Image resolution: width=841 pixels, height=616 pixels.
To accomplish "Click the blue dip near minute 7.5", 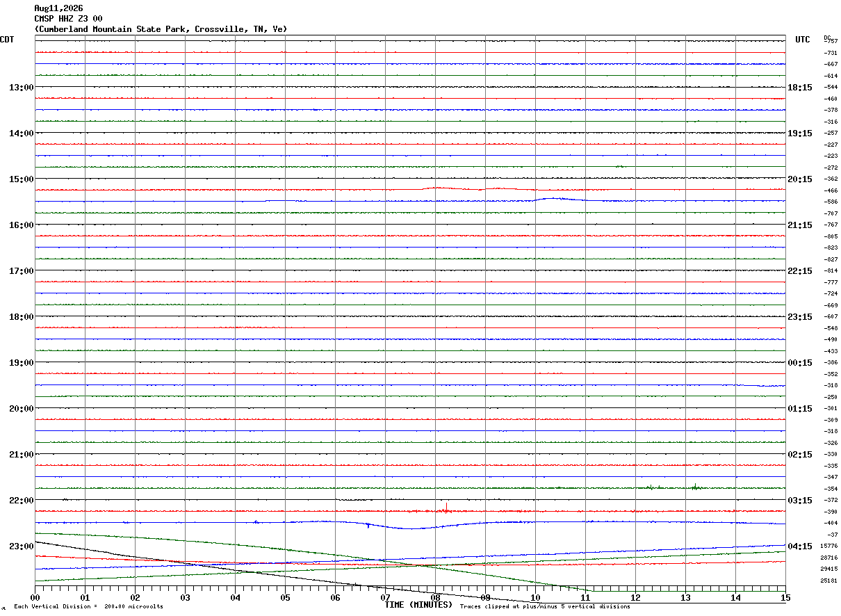I will point(411,526).
